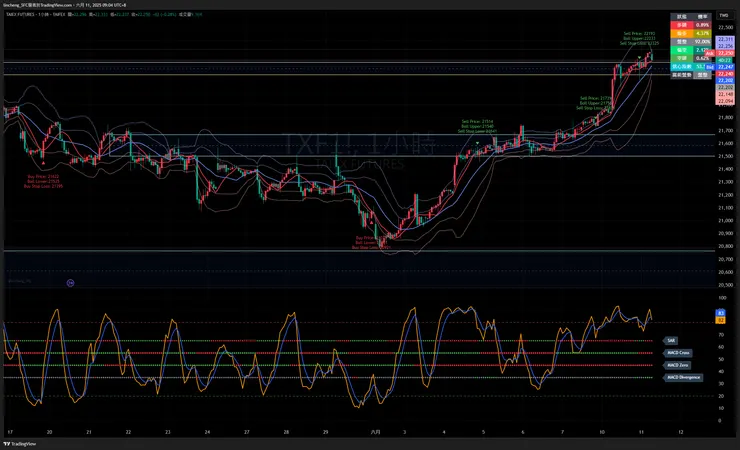The image size is (740, 450).
Task: Click the TAIEX FUTURES symbol title
Action: tap(20, 15)
